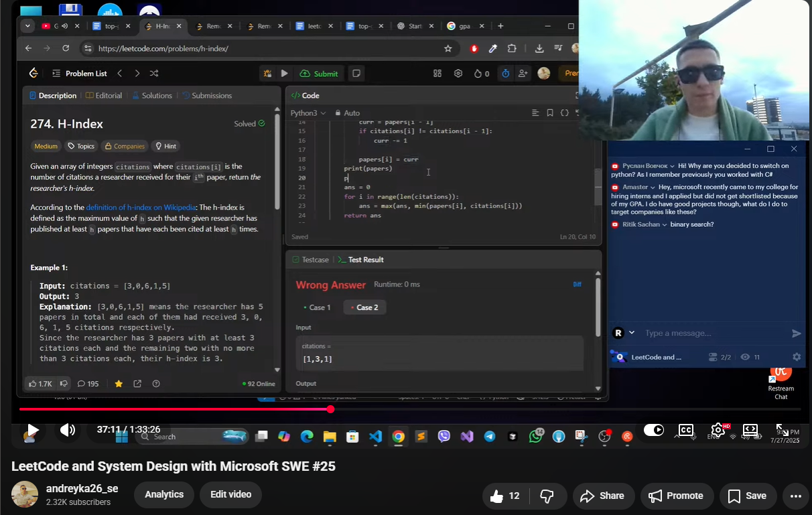
Task: Start the LeetCode timer clock icon
Action: point(506,74)
